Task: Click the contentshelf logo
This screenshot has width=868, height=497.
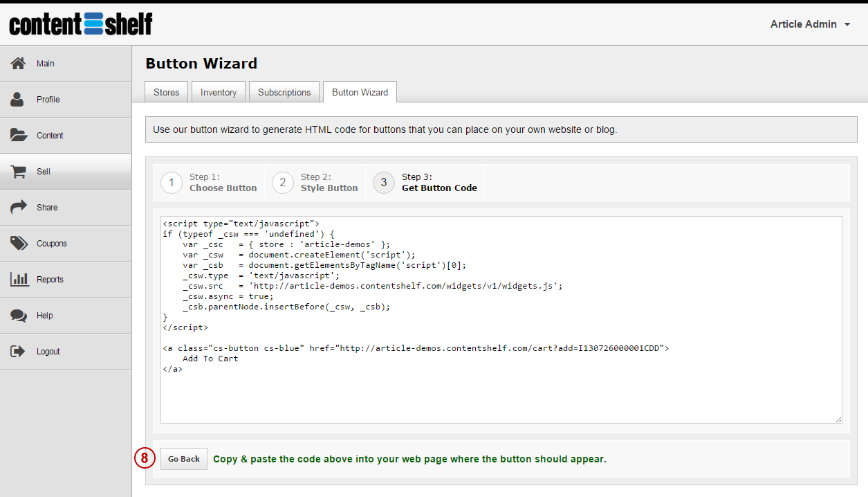Action: click(x=81, y=24)
